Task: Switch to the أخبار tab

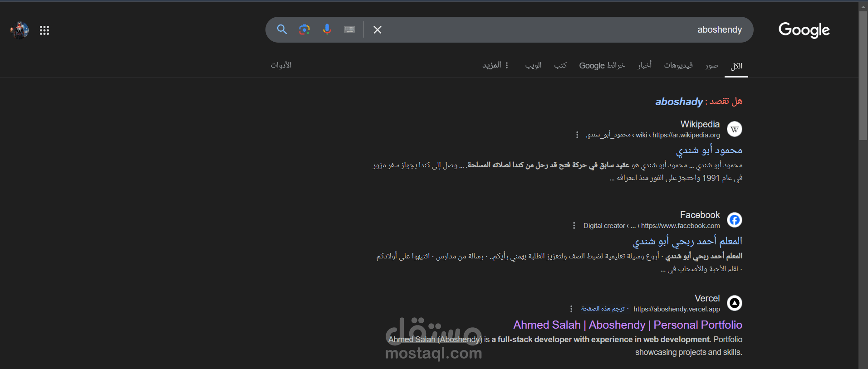Action: coord(644,65)
